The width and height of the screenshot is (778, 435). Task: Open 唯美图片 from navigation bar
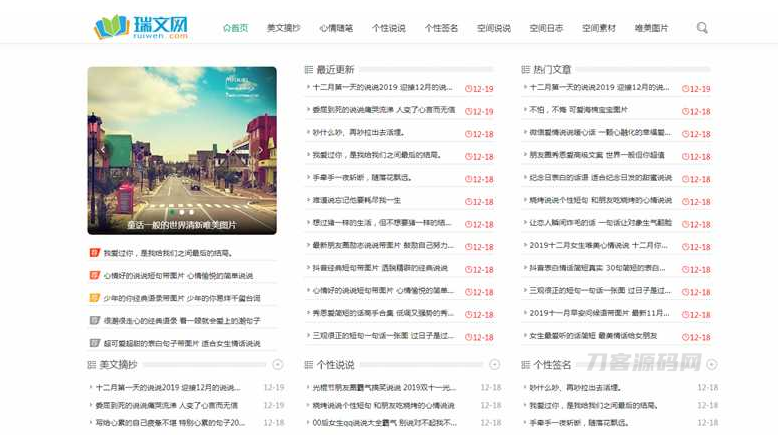pyautogui.click(x=651, y=28)
